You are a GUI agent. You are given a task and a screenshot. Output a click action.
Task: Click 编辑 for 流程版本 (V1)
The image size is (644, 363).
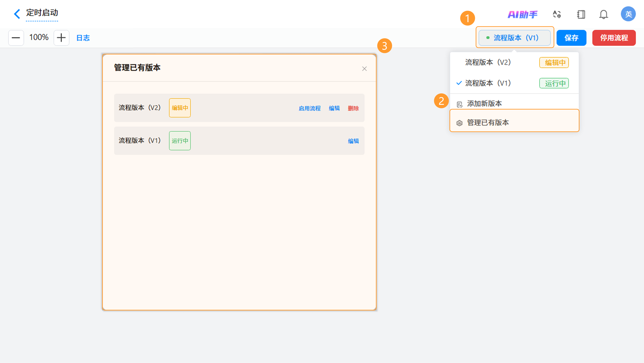[x=353, y=141]
